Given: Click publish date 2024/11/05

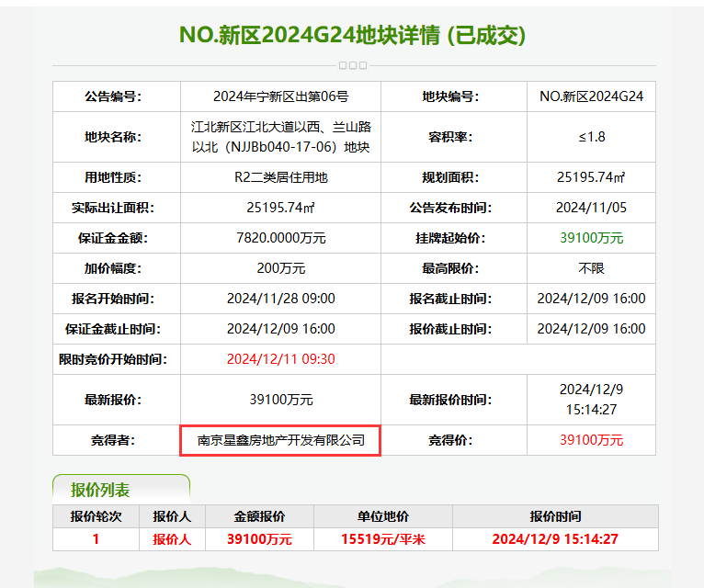Looking at the screenshot, I should (x=591, y=208).
